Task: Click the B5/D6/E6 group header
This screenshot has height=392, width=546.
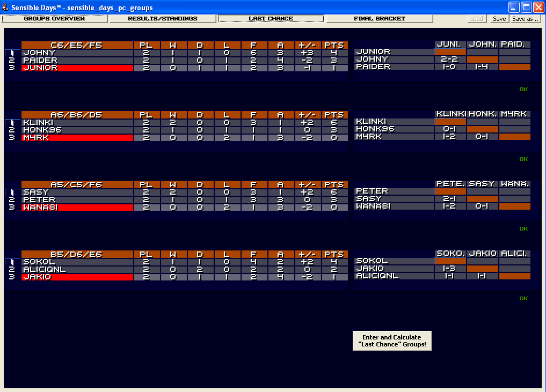Action: (77, 254)
